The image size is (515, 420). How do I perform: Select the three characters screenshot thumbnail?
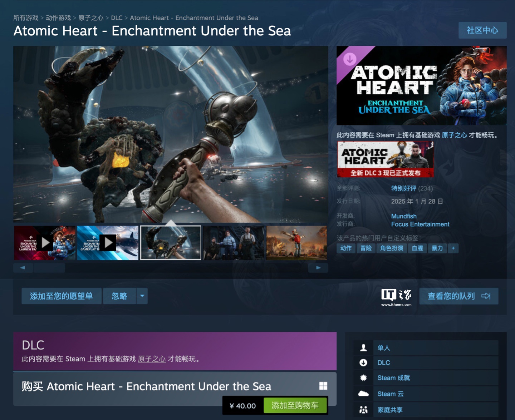coord(234,243)
